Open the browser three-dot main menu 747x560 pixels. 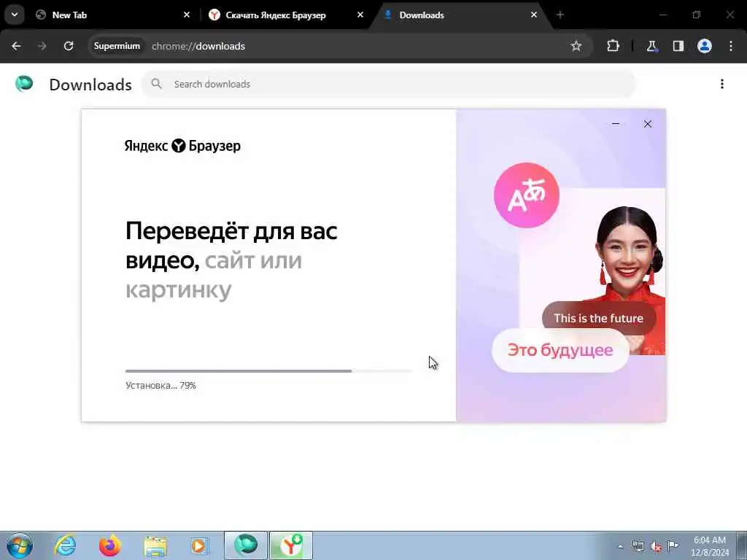[x=731, y=46]
